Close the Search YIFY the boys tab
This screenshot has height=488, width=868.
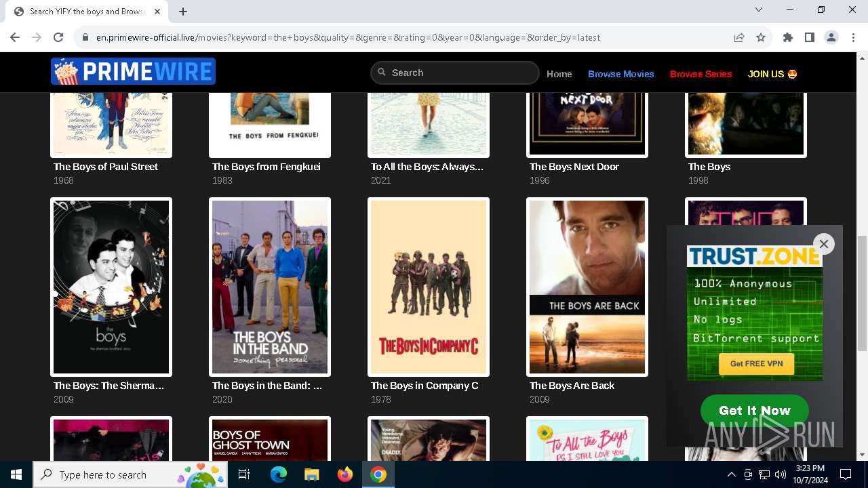(x=157, y=12)
